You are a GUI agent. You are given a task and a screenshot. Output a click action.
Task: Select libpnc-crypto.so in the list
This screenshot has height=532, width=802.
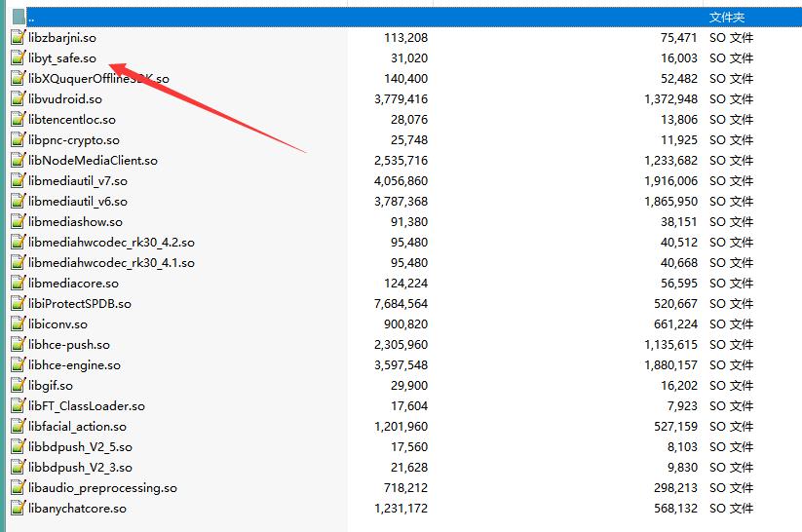74,140
